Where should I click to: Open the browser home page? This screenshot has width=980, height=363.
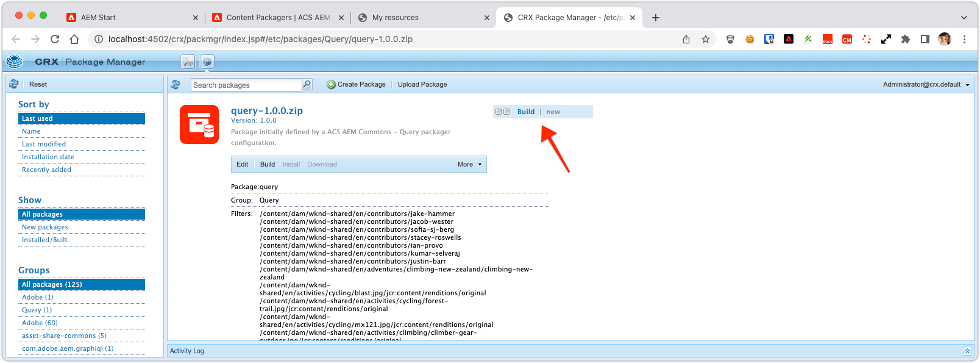(74, 39)
